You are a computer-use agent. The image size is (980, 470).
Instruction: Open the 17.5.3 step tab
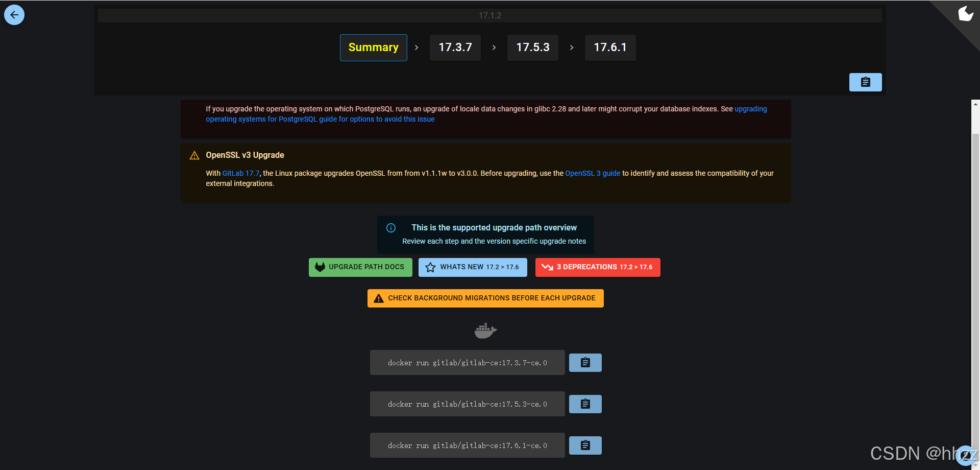(x=533, y=48)
